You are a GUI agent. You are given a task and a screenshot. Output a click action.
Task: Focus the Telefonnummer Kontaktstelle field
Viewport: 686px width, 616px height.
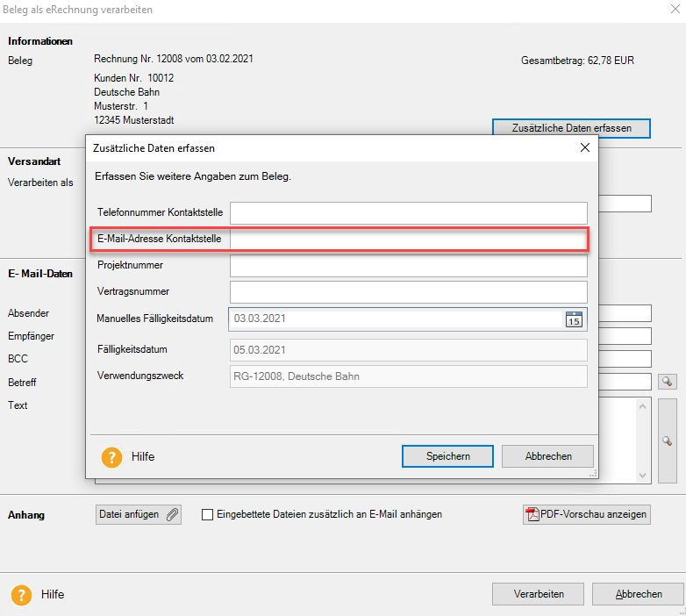[x=408, y=213]
